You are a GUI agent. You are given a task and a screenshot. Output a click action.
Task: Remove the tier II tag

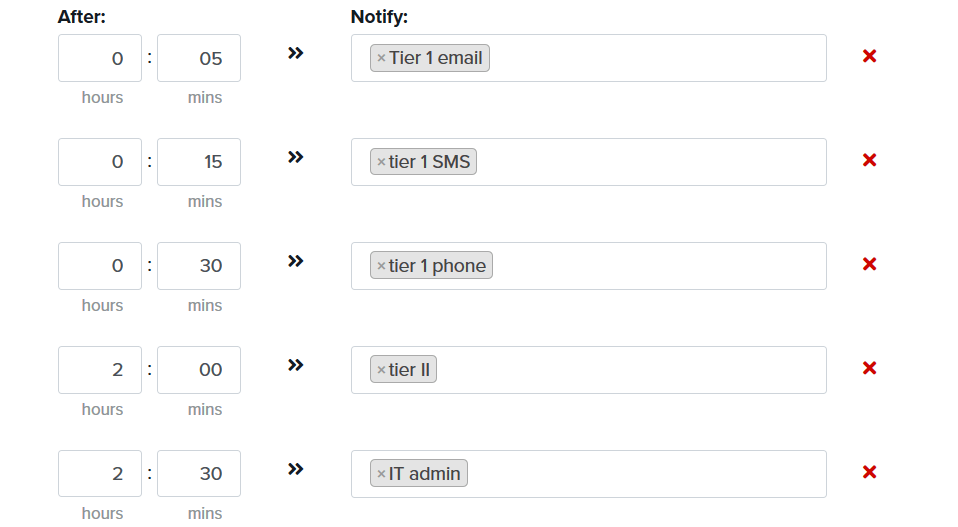point(381,370)
